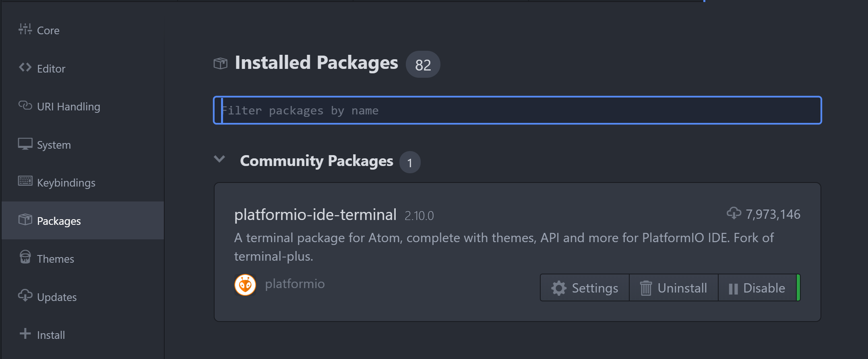Disable the platformio-ide-terminal package

point(757,288)
